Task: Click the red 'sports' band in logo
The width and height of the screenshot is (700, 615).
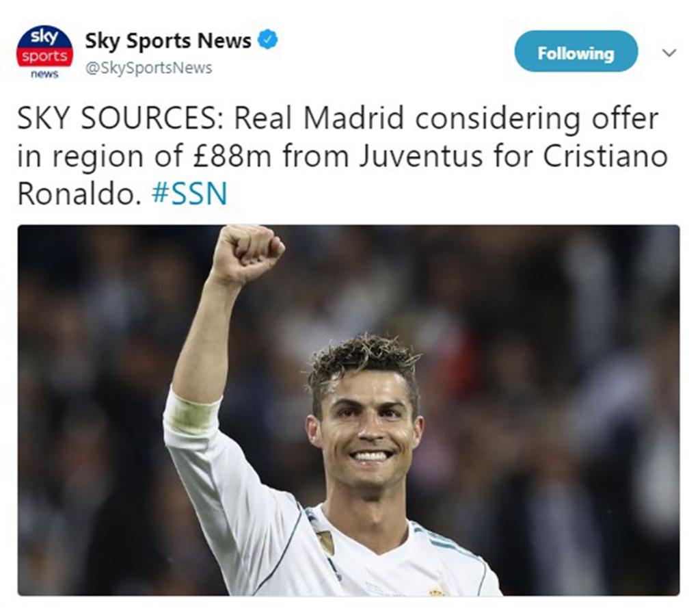Action: (44, 56)
